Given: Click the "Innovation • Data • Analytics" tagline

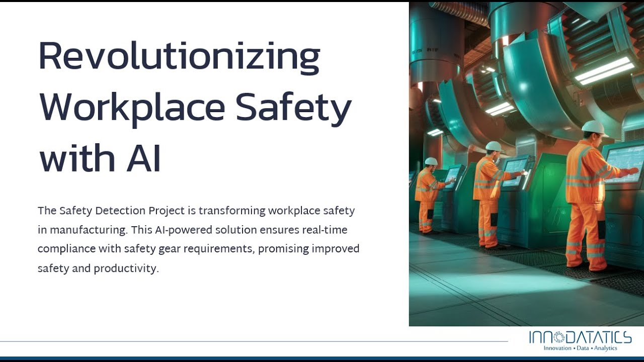Looking at the screenshot, I should (x=580, y=348).
